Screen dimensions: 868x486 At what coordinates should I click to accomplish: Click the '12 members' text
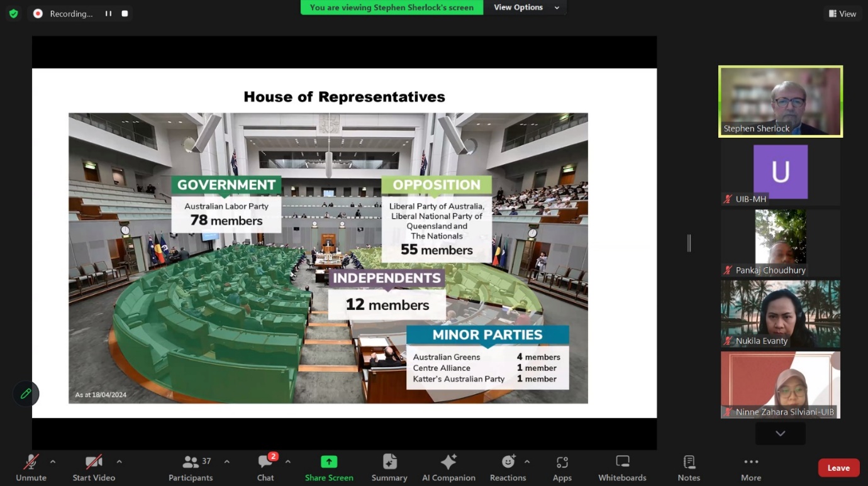(387, 305)
